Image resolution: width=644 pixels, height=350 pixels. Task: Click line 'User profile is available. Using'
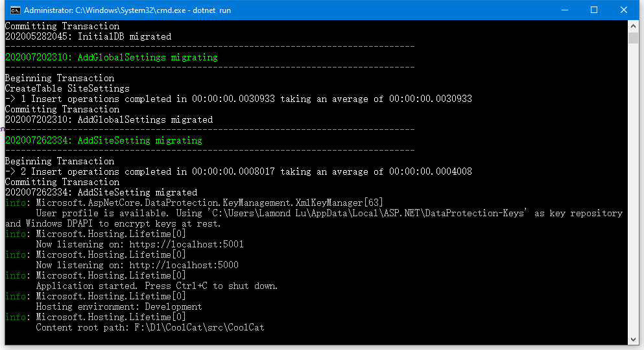[329, 213]
